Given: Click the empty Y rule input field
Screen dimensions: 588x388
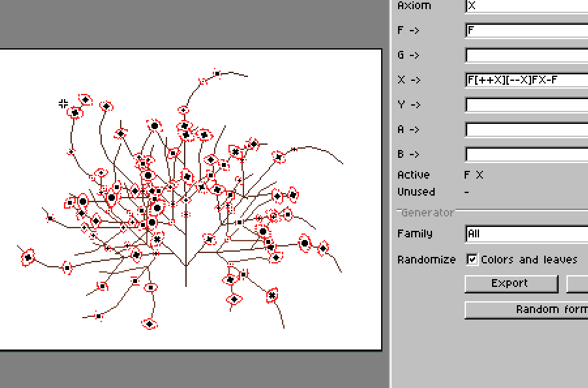Looking at the screenshot, I should 527,104.
